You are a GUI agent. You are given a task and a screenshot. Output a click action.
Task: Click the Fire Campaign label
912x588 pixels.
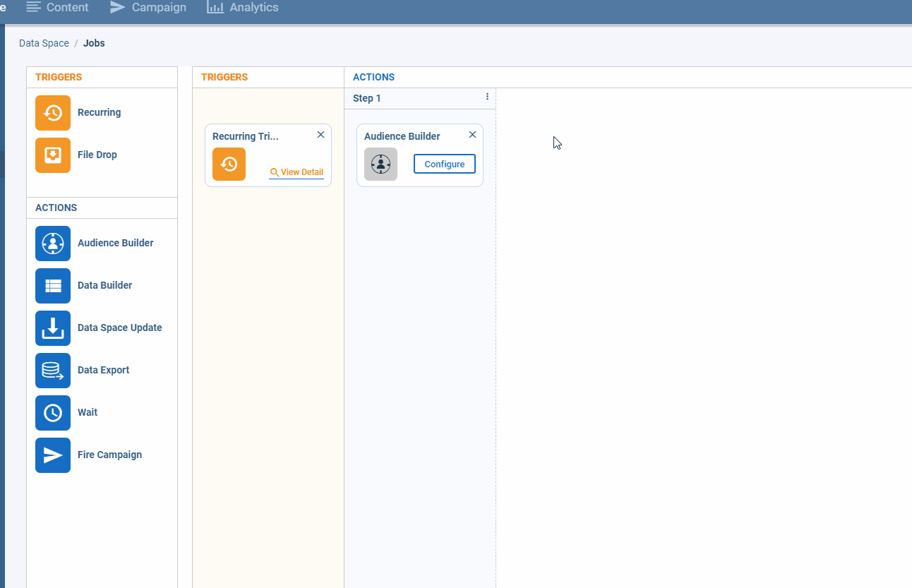(x=109, y=455)
